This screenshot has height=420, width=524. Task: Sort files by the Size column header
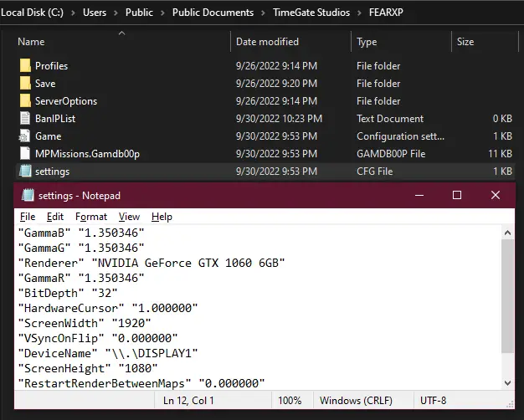pos(465,42)
